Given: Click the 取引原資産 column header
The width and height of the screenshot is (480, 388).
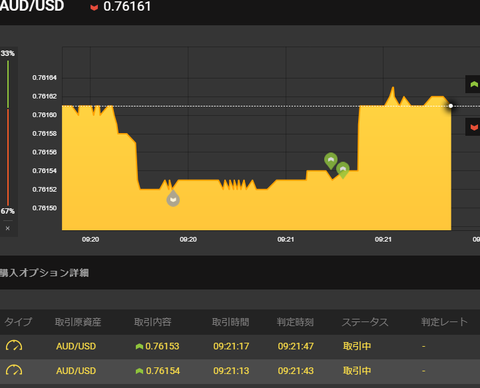Looking at the screenshot, I should click(x=78, y=322).
